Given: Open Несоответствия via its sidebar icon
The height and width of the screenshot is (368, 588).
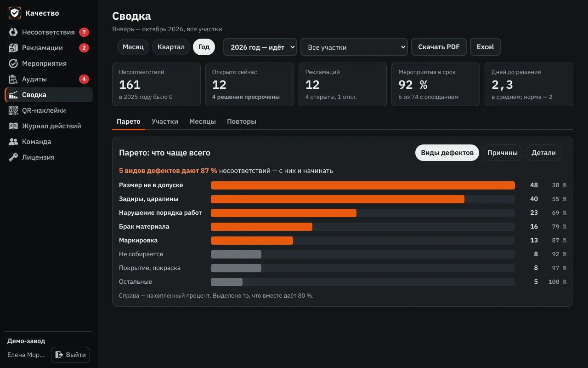Looking at the screenshot, I should click(x=13, y=32).
